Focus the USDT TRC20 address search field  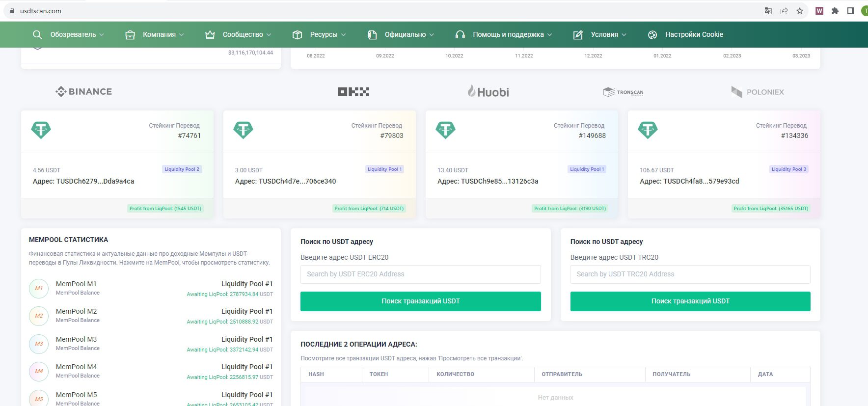pos(690,274)
